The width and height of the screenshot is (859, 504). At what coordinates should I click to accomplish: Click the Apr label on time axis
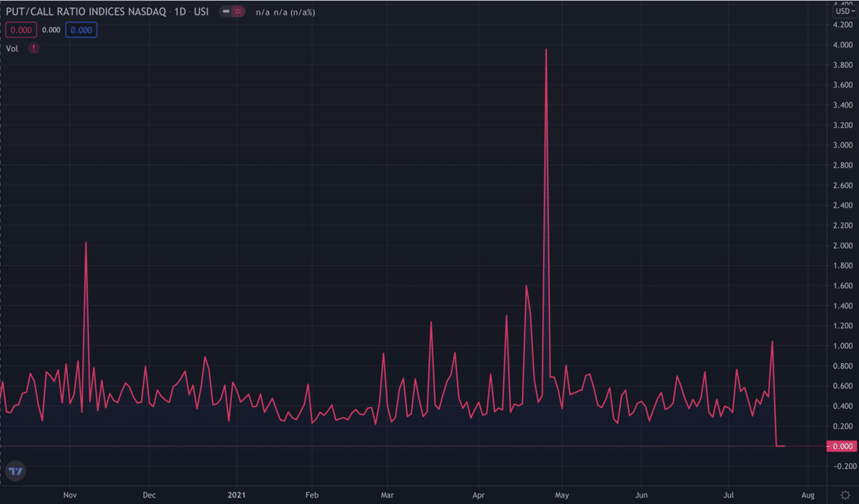478,495
